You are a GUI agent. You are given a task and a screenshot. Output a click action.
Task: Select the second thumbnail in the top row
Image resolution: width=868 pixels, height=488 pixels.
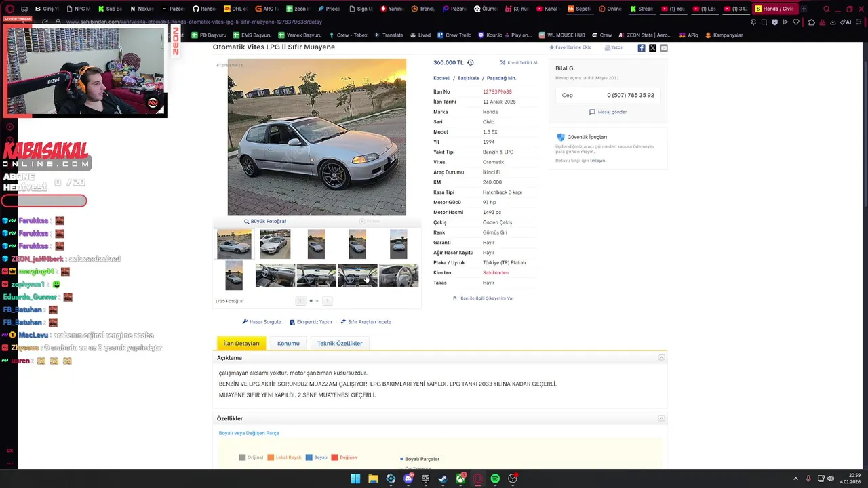[x=275, y=244]
